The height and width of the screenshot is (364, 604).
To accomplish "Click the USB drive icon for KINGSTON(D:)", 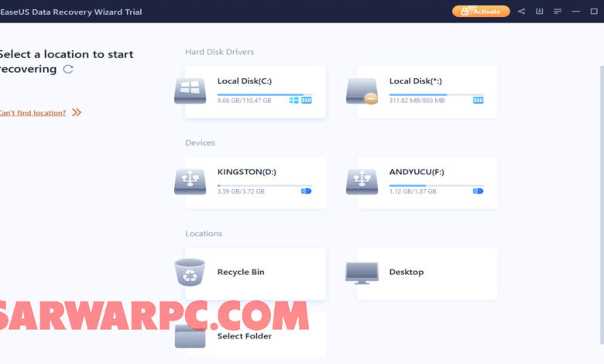I will click(190, 181).
